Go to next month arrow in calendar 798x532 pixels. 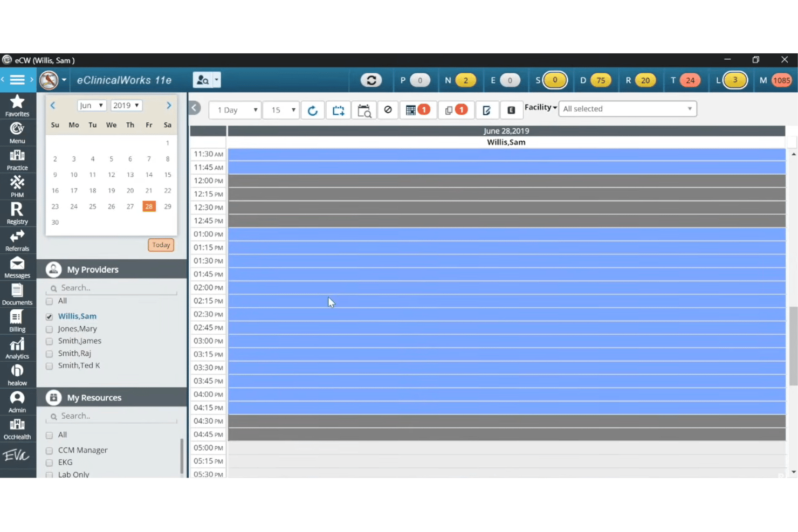tap(169, 106)
